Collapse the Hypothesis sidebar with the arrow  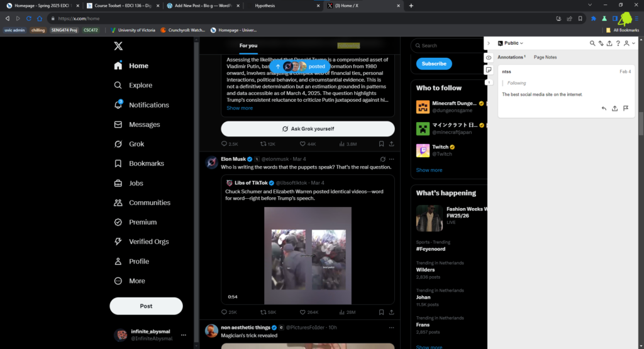click(x=488, y=43)
